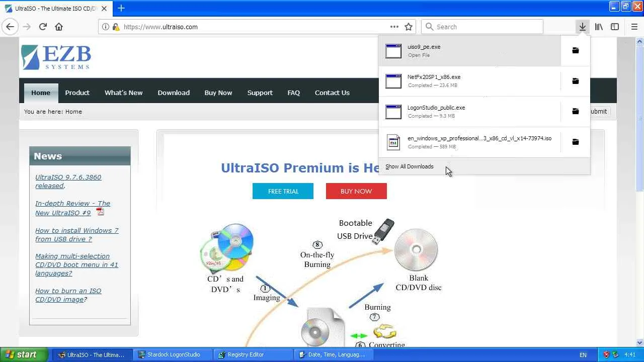The width and height of the screenshot is (644, 362).
Task: Open a new browser tab
Action: point(121,8)
